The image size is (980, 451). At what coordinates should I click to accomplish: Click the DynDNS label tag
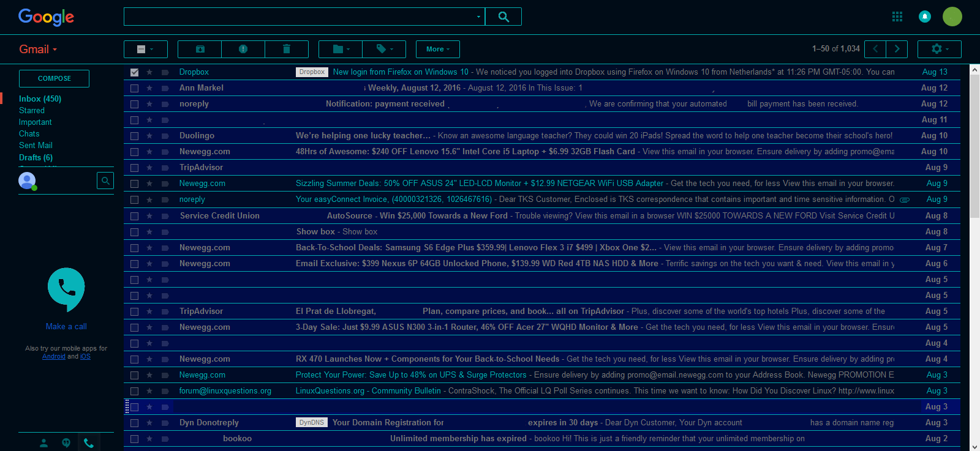point(312,423)
